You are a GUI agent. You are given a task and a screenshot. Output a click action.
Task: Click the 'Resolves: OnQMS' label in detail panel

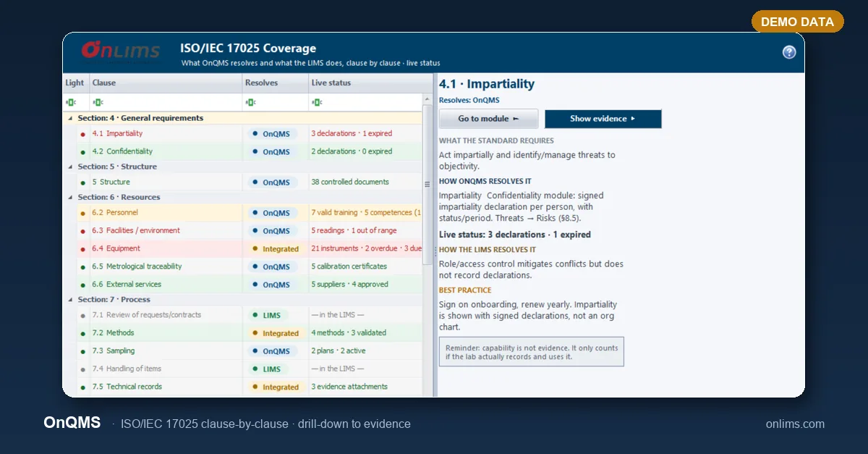coord(469,101)
